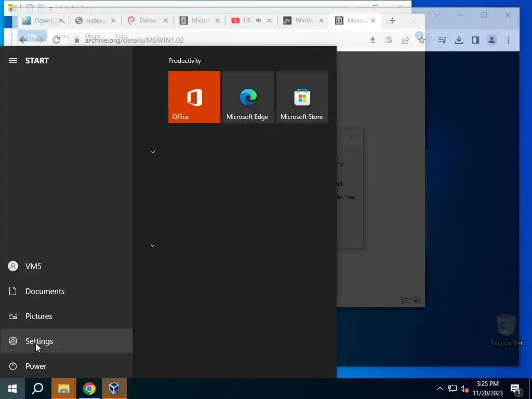Open Chrome tab search chevron
Viewport: 532px width, 399px height.
pyautogui.click(x=437, y=15)
